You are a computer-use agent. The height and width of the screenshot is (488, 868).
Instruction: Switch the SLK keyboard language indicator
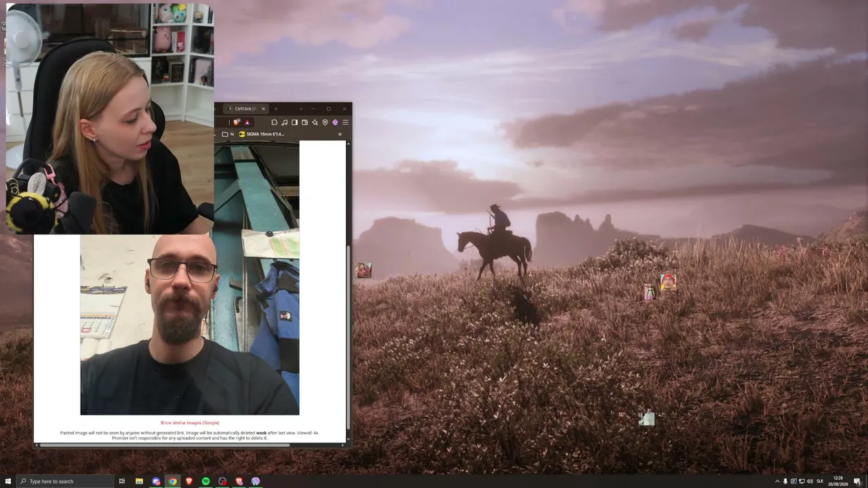point(820,481)
